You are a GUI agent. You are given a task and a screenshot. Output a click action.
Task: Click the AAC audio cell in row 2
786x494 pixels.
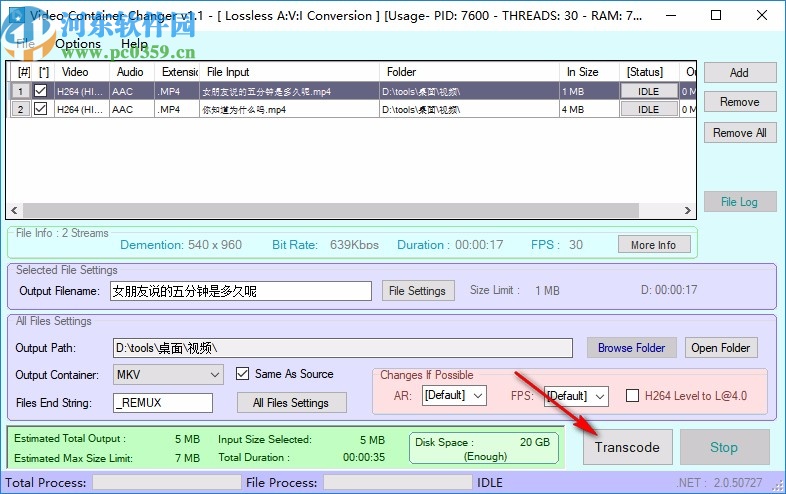pos(132,109)
